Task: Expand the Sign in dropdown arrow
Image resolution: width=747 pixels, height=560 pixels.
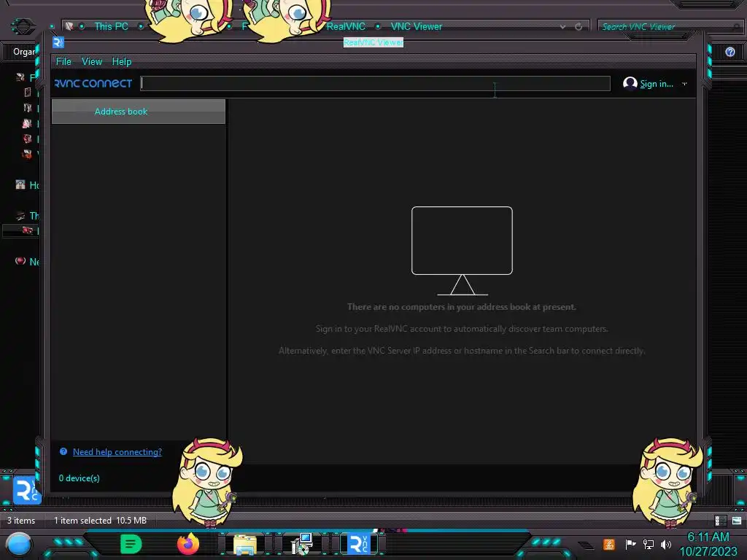Action: 684,84
